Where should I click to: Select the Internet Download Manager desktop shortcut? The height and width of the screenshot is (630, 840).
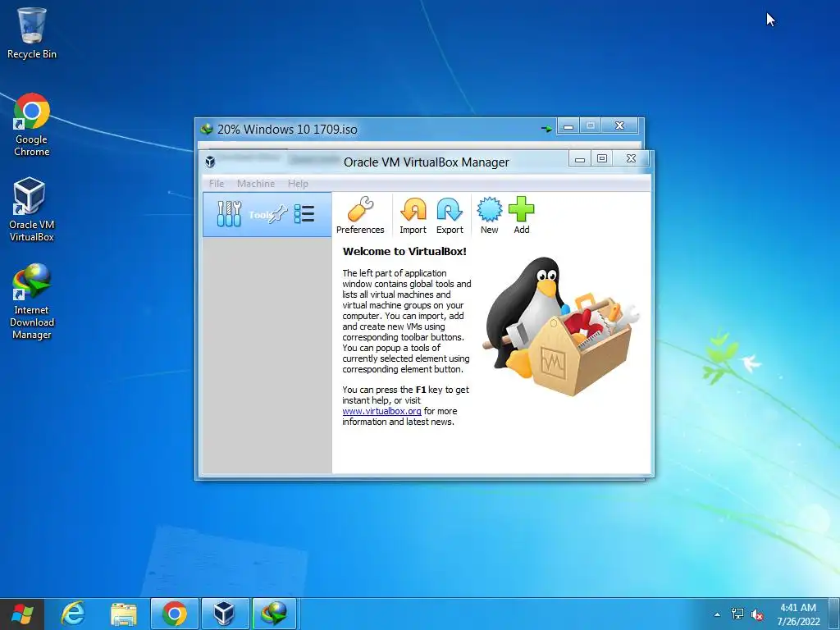pos(32,302)
